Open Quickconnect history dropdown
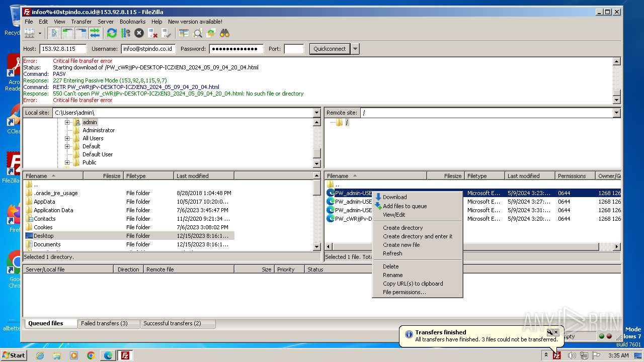This screenshot has height=362, width=644. point(355,49)
